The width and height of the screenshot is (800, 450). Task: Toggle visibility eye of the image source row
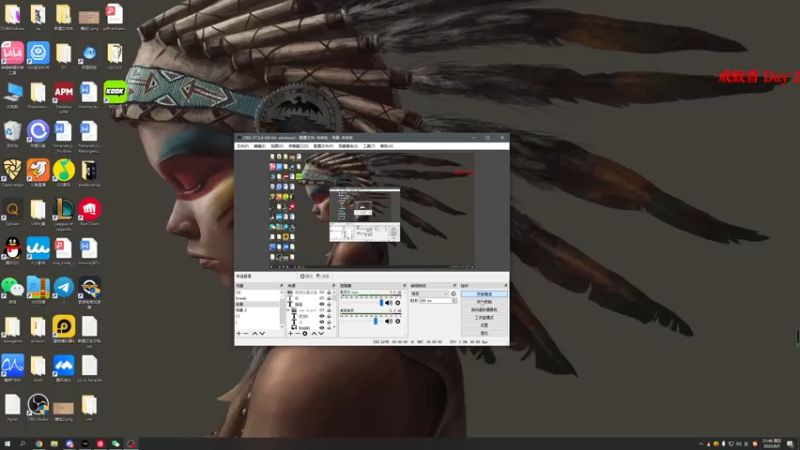point(322,328)
